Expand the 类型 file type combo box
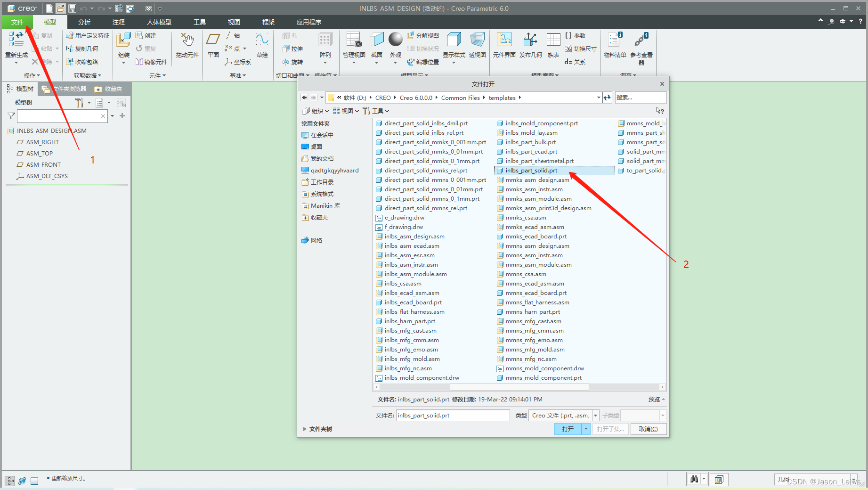Viewport: 868px width, 490px height. 595,415
